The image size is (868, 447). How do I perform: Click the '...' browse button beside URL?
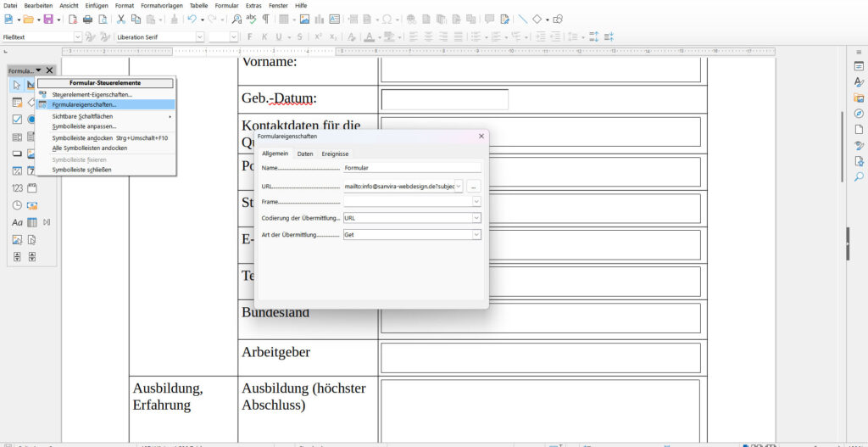pos(474,186)
